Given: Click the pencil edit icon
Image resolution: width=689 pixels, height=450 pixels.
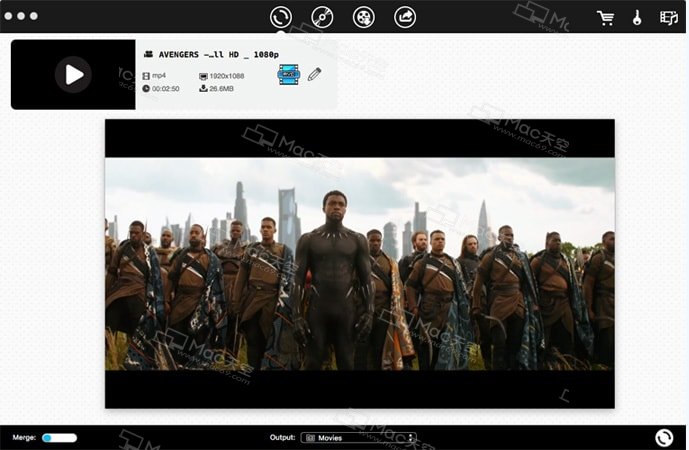Looking at the screenshot, I should coord(314,74).
